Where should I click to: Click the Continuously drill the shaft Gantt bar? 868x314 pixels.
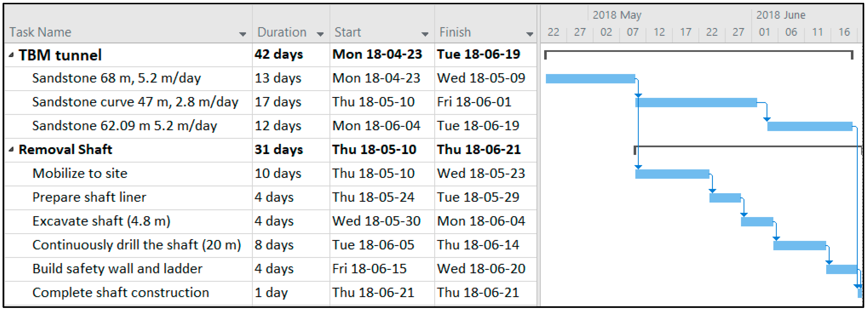(x=799, y=245)
